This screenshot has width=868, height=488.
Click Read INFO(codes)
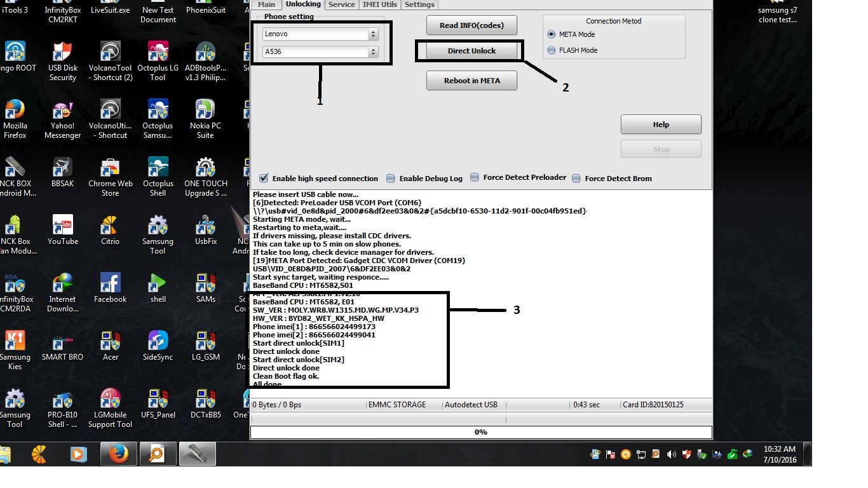click(471, 25)
